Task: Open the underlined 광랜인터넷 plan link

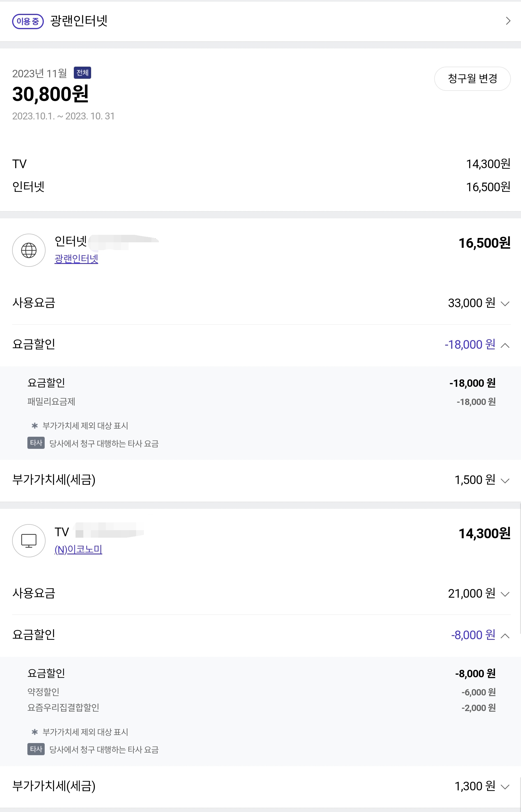Action: 76,259
